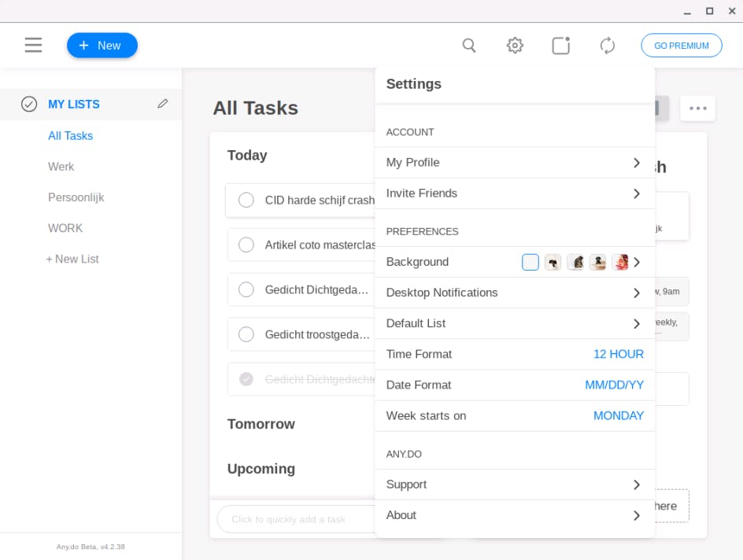Open the three-dots more options button
The image size is (743, 560).
[x=697, y=109]
